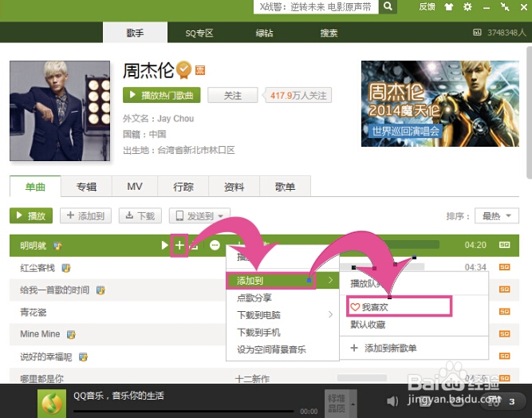The image size is (532, 418).
Task: Click the 添加到 toolbar button
Action: coord(86,216)
